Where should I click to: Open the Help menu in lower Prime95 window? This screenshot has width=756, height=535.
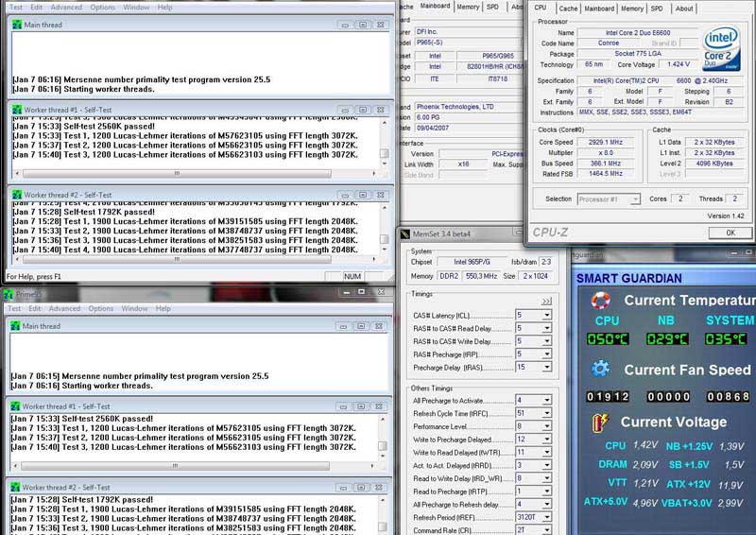[163, 308]
